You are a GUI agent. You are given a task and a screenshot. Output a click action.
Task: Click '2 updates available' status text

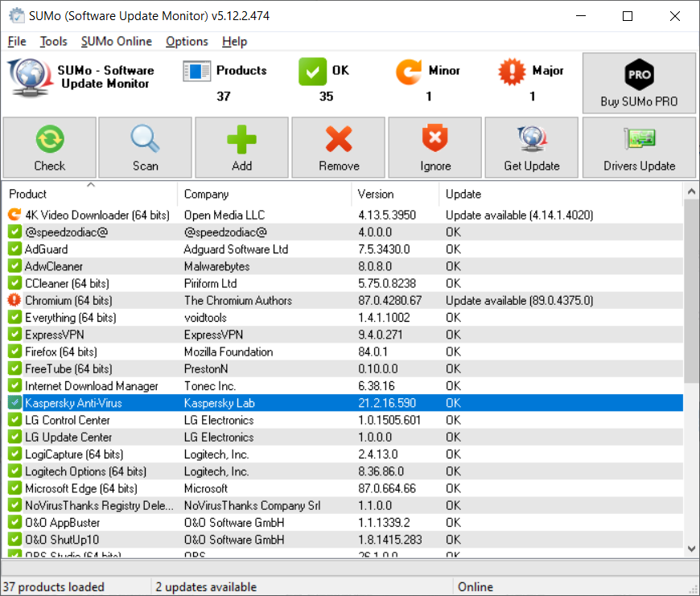tap(206, 586)
